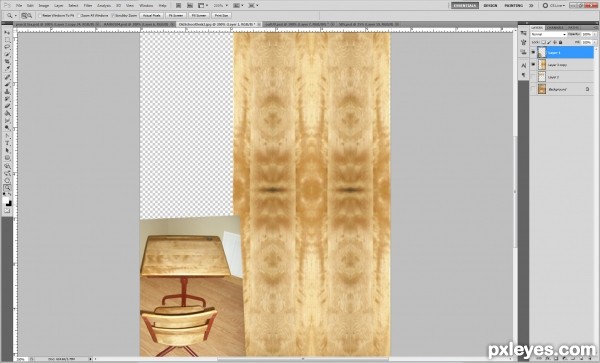This screenshot has height=363, width=600.
Task: Switch to Painting workspace
Action: pos(514,6)
